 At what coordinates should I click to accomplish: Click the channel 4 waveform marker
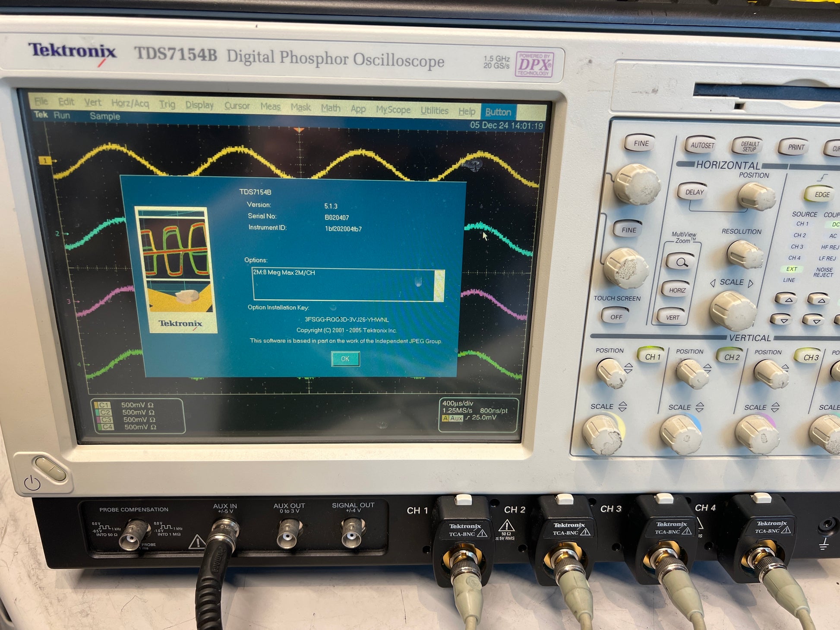(82, 365)
